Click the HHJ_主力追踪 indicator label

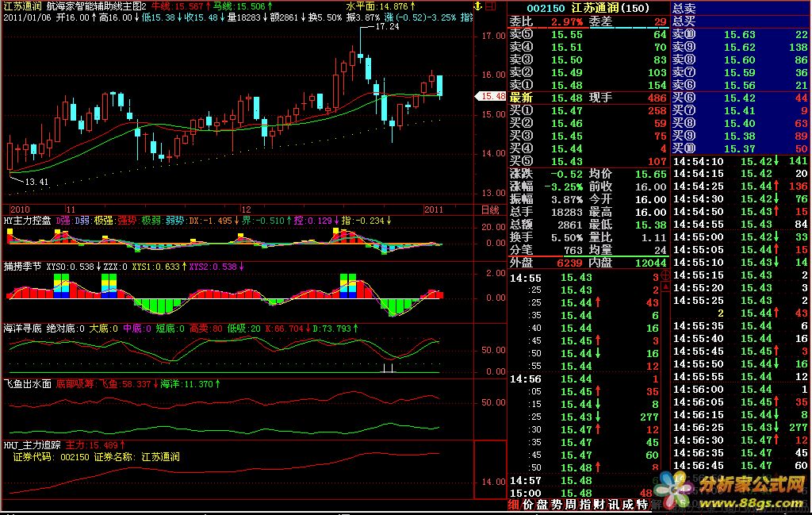coord(32,445)
